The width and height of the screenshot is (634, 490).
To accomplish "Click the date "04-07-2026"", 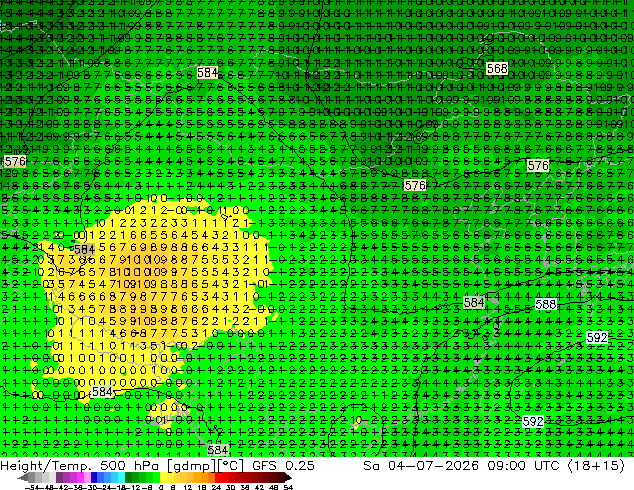I will [x=433, y=466].
